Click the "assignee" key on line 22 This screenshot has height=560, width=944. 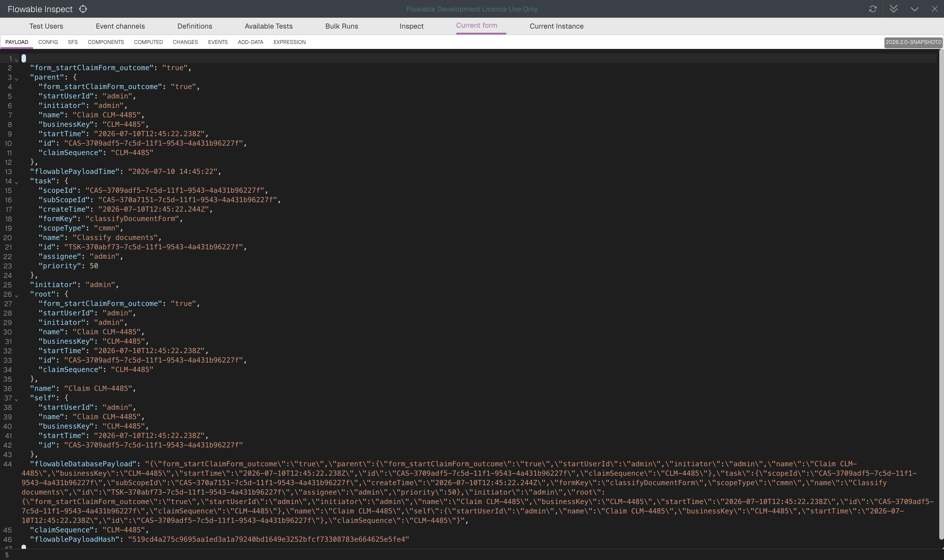[x=60, y=256]
